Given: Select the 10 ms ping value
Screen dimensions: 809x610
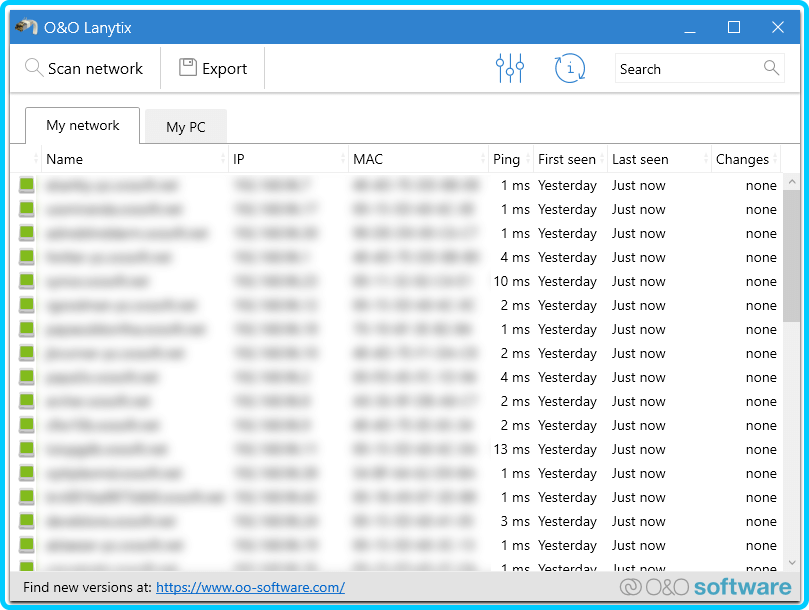Looking at the screenshot, I should [x=511, y=281].
